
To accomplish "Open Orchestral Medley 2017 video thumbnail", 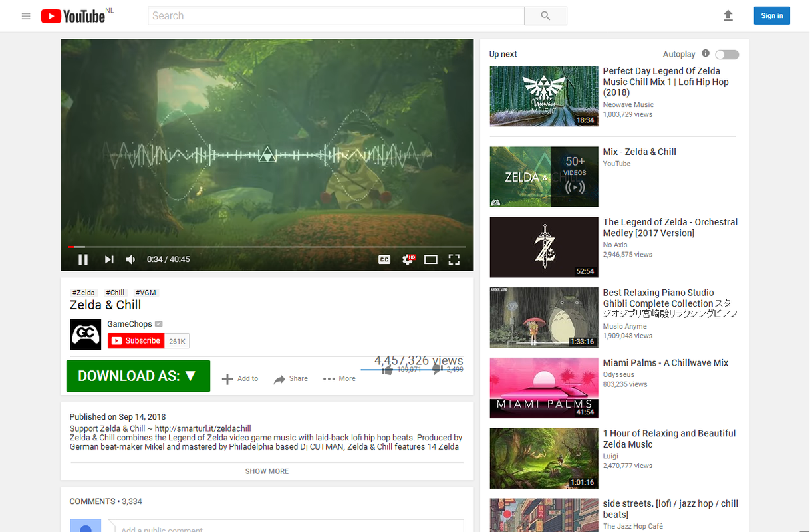I will 544,247.
